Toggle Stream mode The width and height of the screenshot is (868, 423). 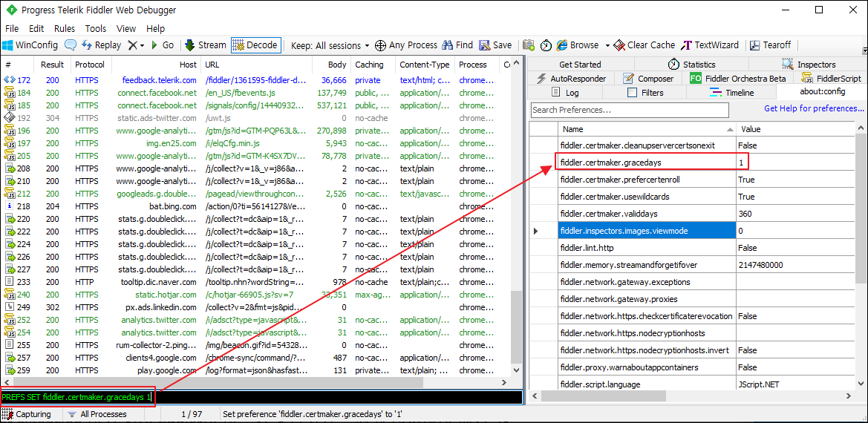206,45
